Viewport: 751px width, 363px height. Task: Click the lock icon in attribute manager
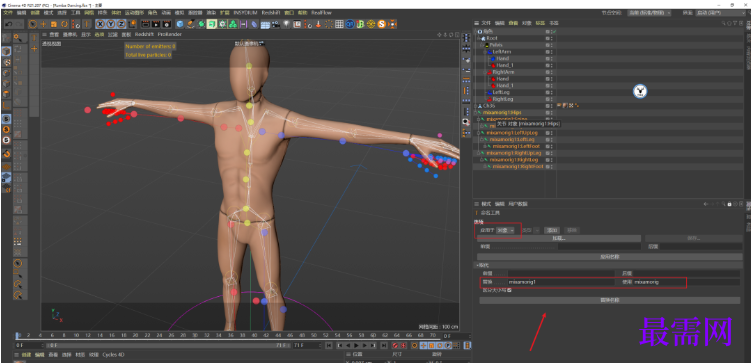[x=729, y=204]
